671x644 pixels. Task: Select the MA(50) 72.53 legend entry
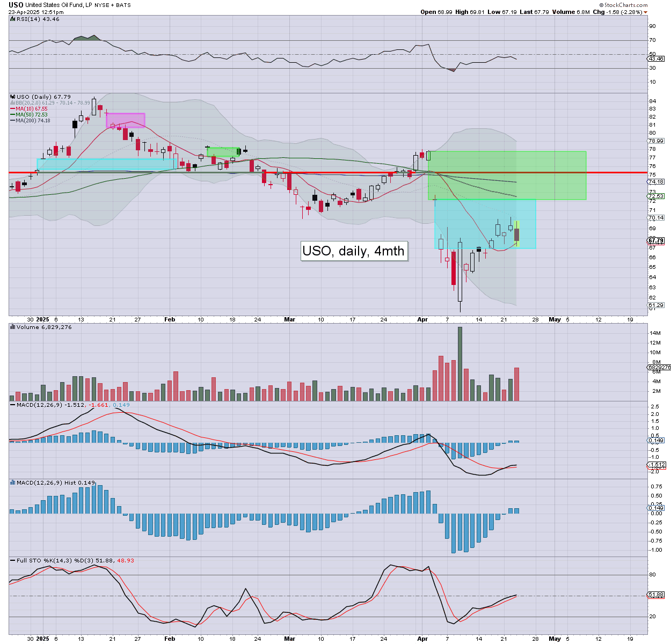31,114
